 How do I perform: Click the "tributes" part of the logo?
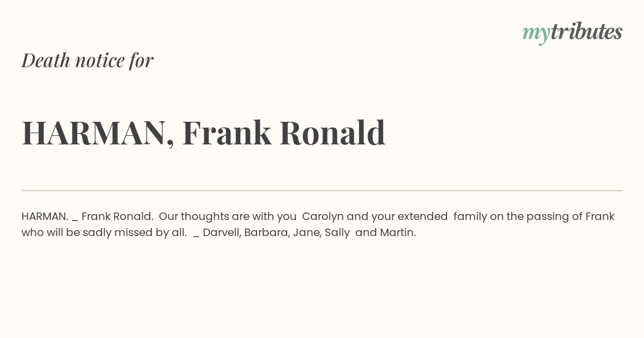click(x=587, y=31)
